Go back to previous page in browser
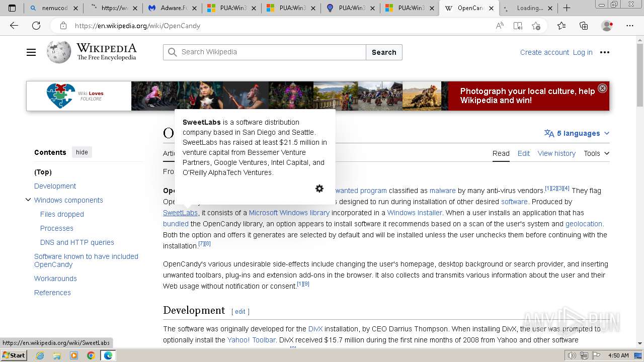Screen dimensions: 644x362 [x=14, y=26]
